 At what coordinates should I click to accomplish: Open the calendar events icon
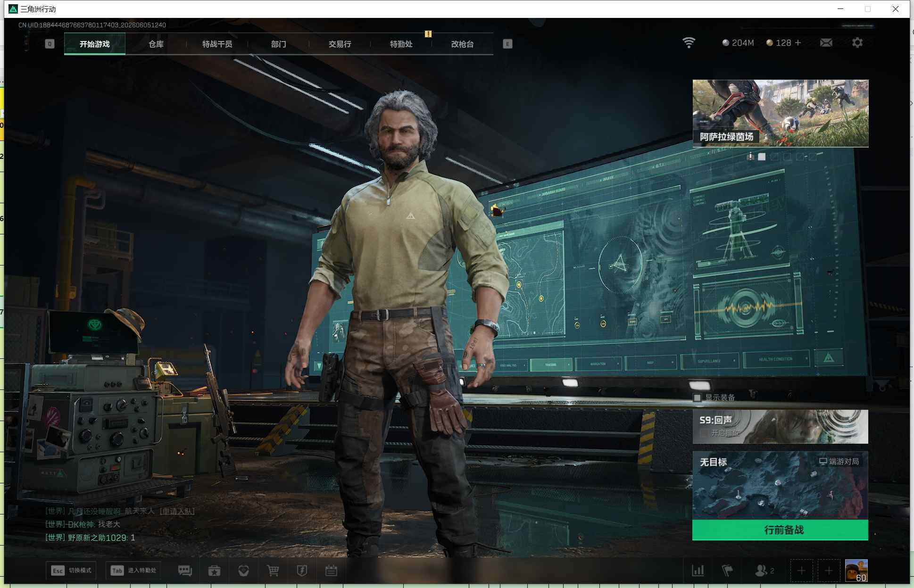[x=331, y=571]
